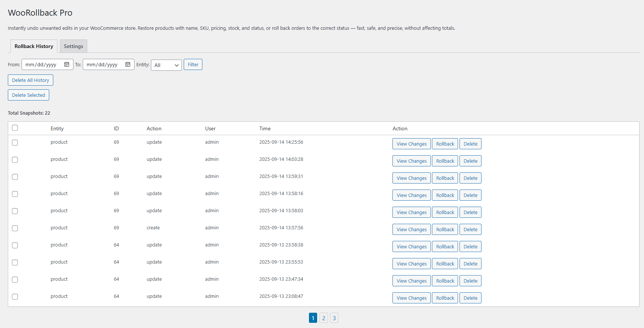Screen dimensions: 644x328
Task: Check the row with time 2025-09-14 13:59:31
Action: pyautogui.click(x=15, y=177)
